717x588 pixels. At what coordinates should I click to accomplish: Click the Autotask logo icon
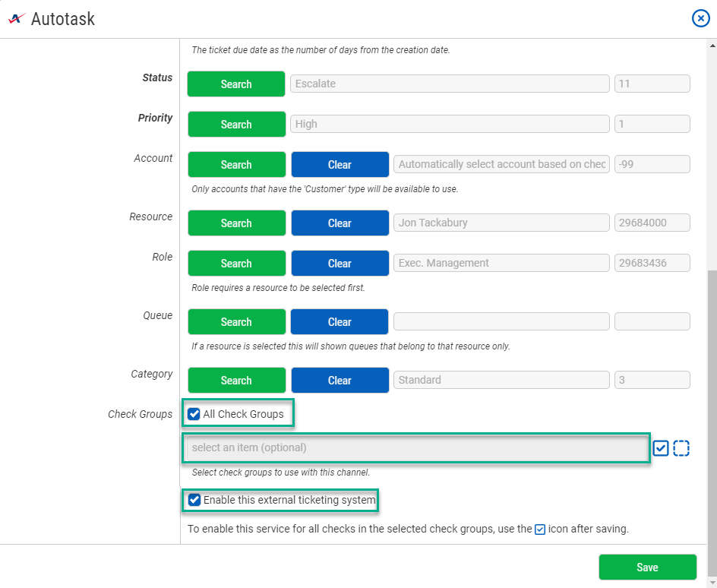coord(17,19)
